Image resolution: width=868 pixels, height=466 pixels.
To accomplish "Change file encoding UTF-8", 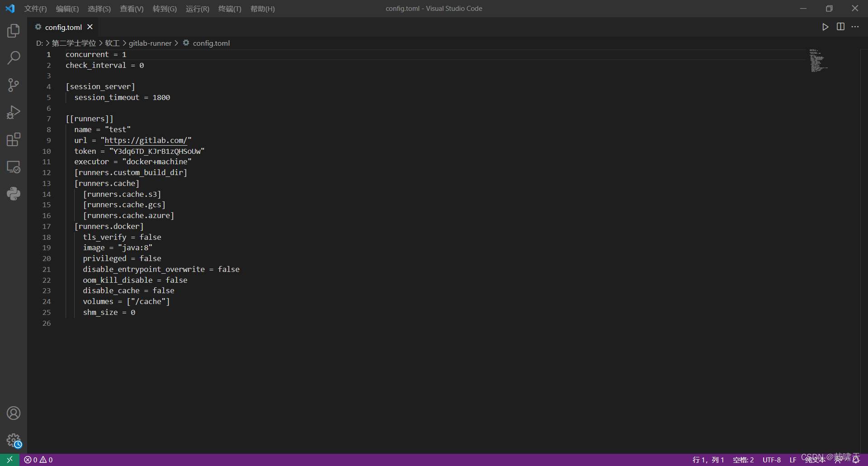I will point(772,460).
